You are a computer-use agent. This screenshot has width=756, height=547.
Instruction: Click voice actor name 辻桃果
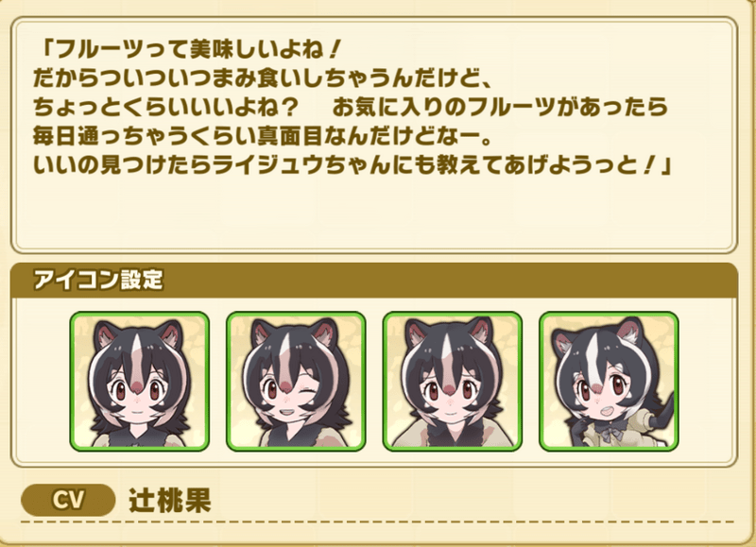click(x=170, y=501)
